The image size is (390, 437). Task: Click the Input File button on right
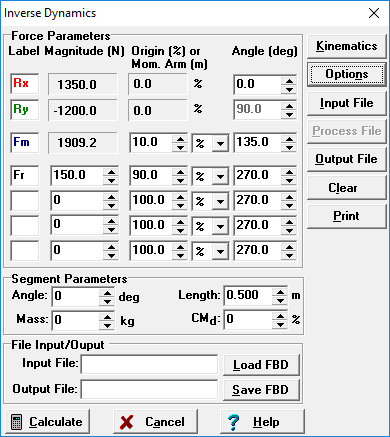tap(347, 103)
